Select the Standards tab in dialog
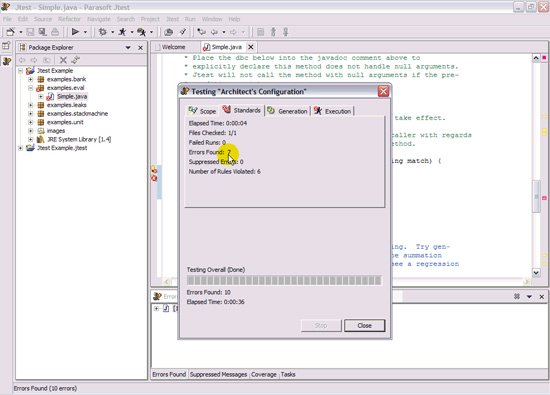 coord(241,110)
